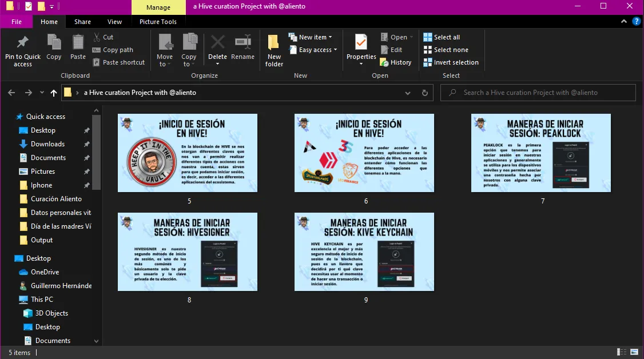644x359 pixels.
Task: Select This PC in the sidebar
Action: 42,300
